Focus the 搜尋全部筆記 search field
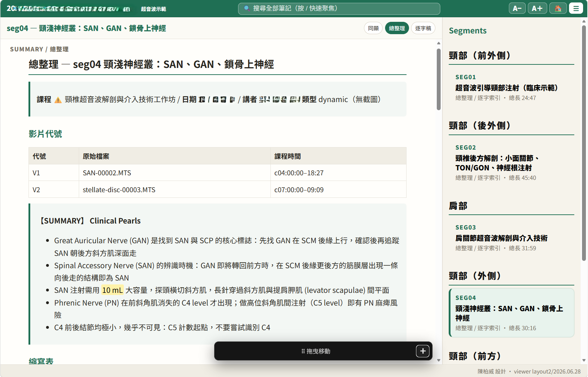 [339, 8]
